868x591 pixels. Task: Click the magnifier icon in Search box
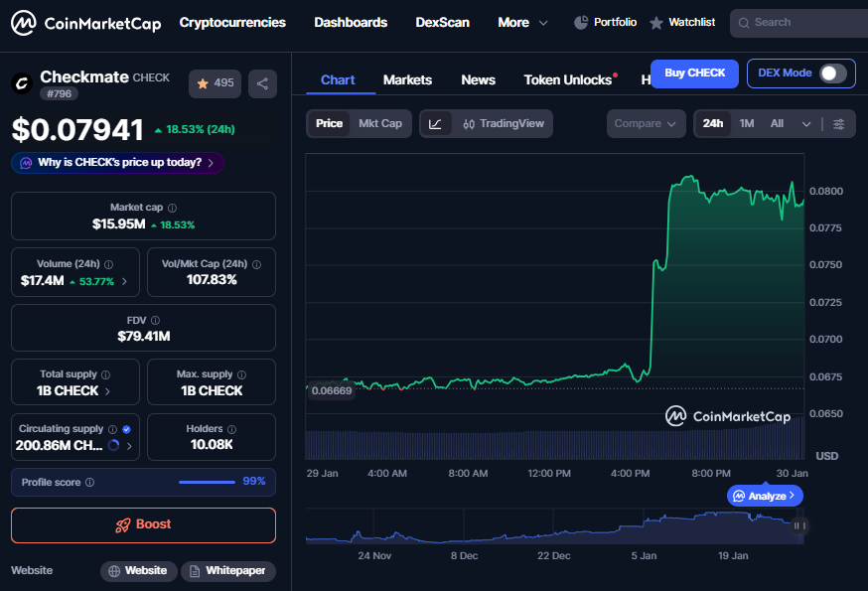(744, 23)
